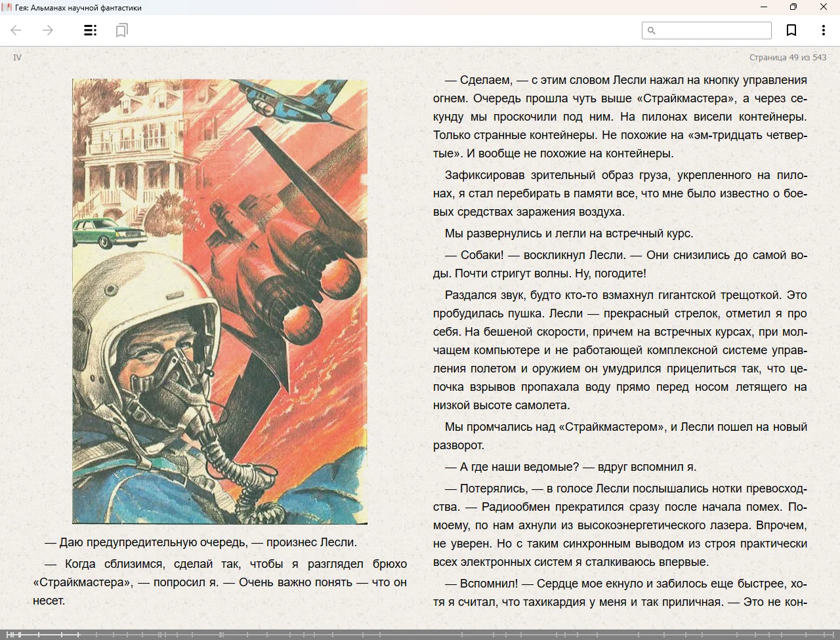This screenshot has width=840, height=640.
Task: Restore down the reader window
Action: [x=793, y=7]
